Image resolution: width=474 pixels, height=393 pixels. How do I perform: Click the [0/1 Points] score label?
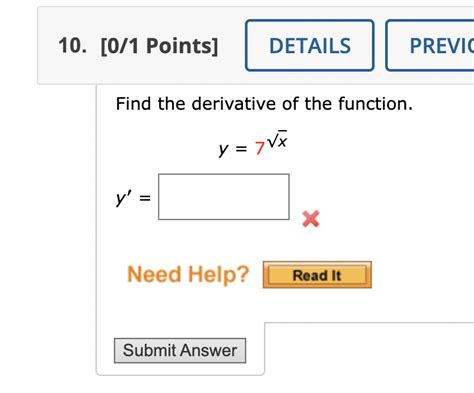pos(159,46)
